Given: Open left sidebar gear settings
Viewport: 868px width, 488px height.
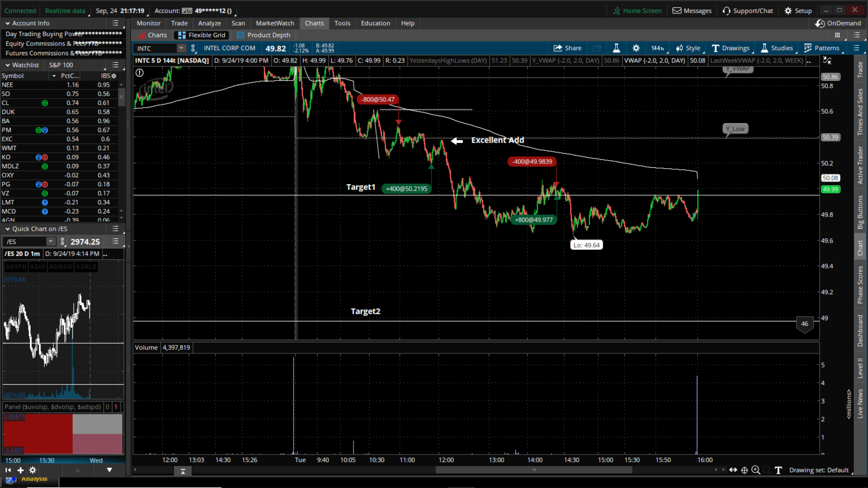Looking at the screenshot, I should click(33, 470).
